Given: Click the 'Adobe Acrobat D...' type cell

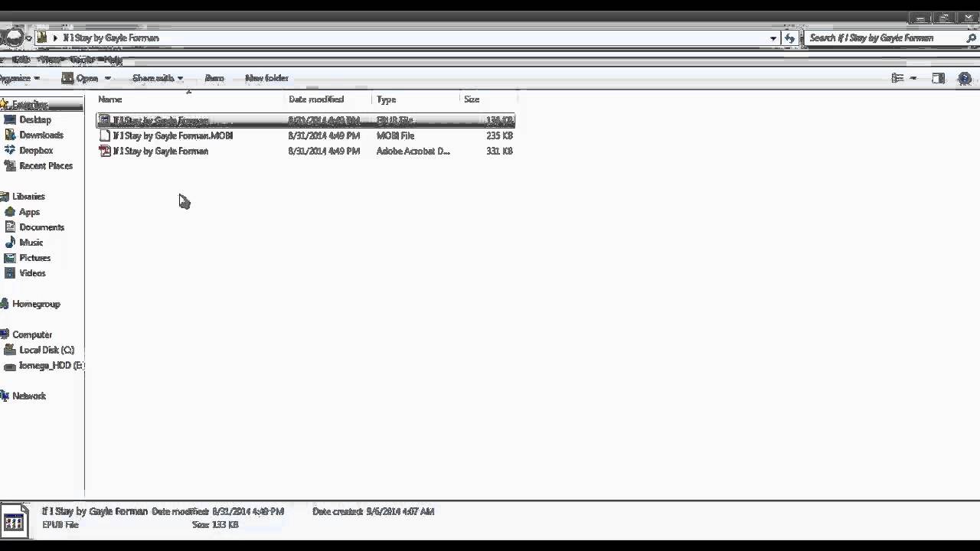Looking at the screenshot, I should pyautogui.click(x=413, y=151).
